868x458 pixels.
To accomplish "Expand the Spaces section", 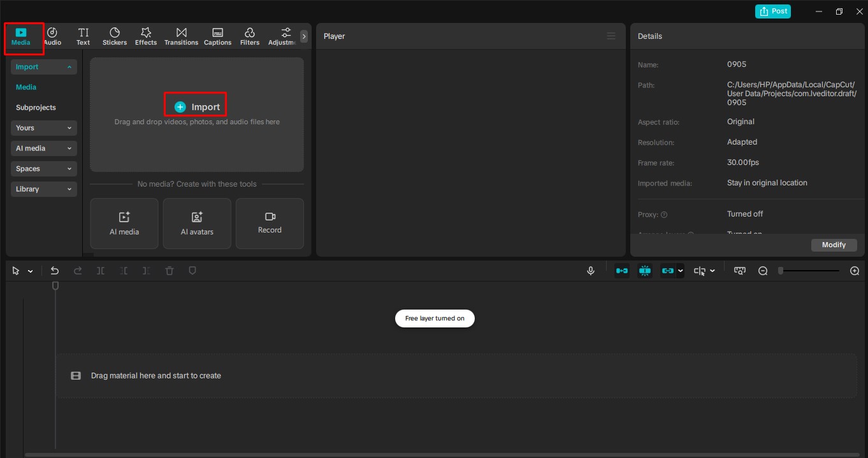I will tap(44, 169).
